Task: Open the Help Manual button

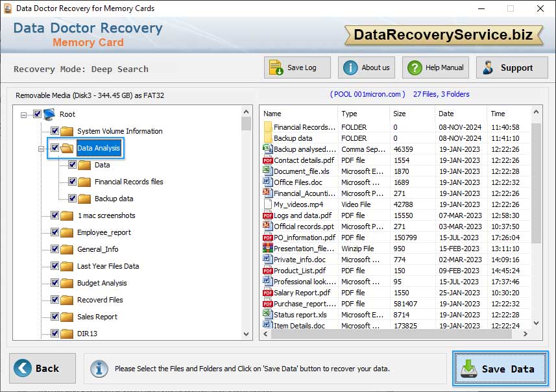Action: [x=435, y=67]
